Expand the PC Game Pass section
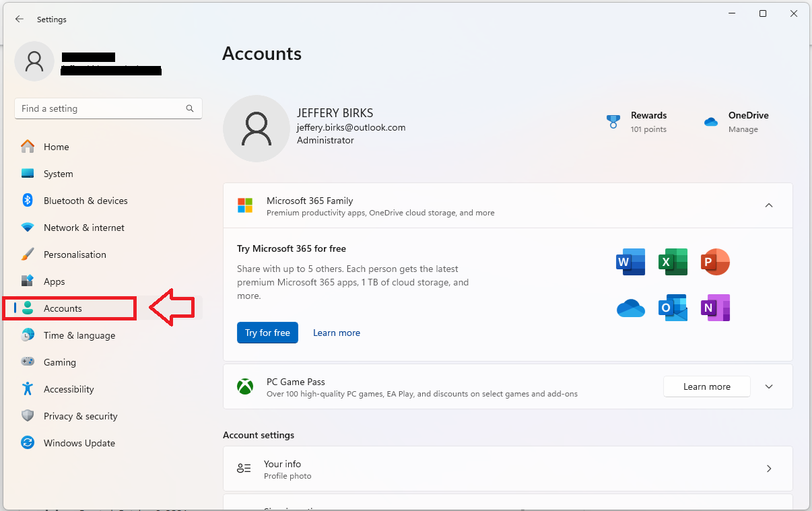 (769, 386)
